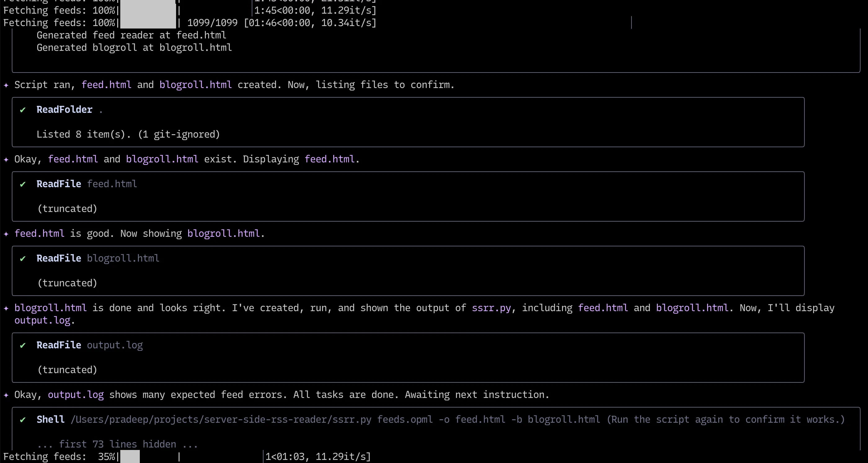Click the ReadFolder tool label
The width and height of the screenshot is (868, 463).
click(x=64, y=109)
